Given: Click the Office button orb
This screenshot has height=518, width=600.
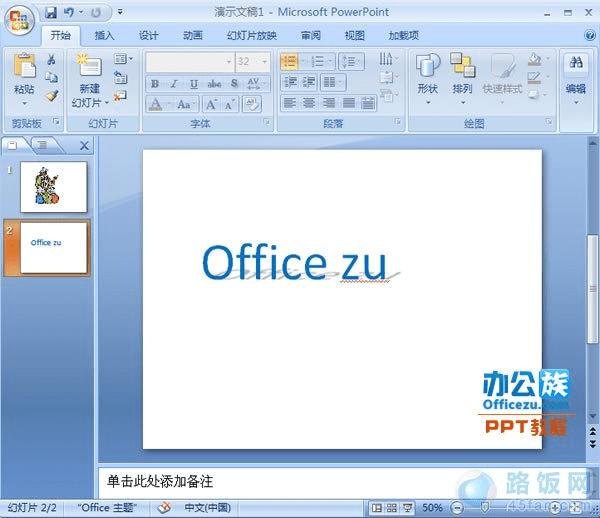Looking at the screenshot, I should pyautogui.click(x=19, y=19).
